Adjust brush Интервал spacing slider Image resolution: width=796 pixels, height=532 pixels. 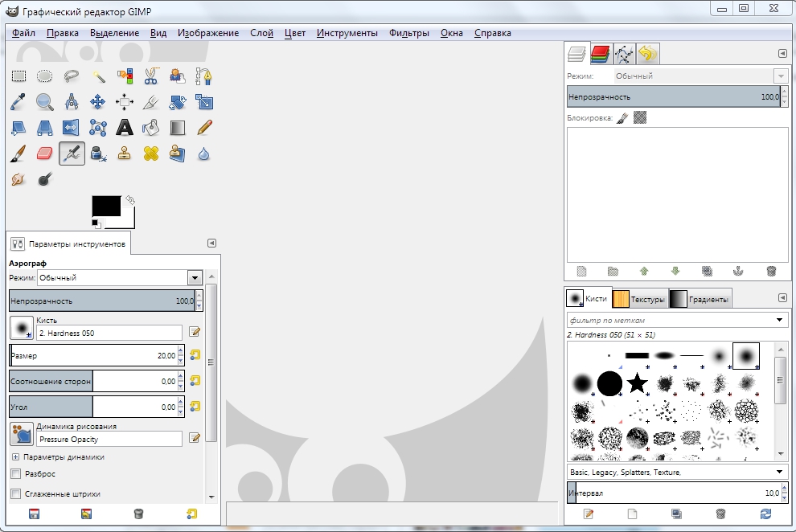click(673, 493)
